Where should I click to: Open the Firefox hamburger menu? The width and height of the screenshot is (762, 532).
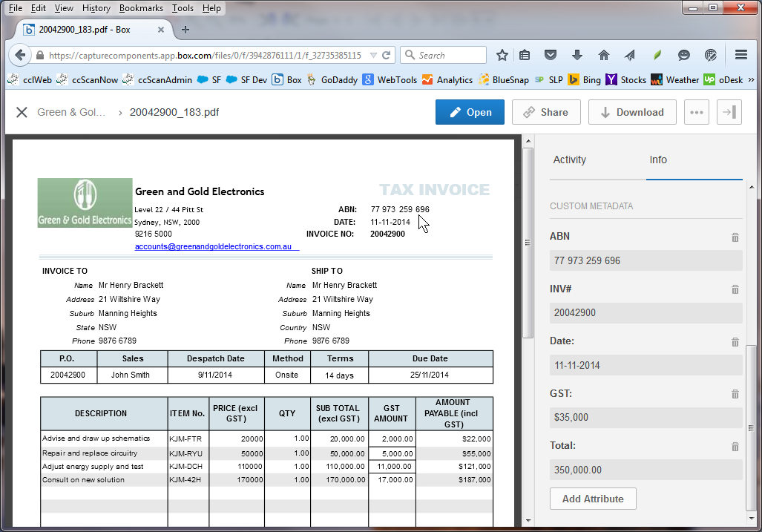(741, 55)
